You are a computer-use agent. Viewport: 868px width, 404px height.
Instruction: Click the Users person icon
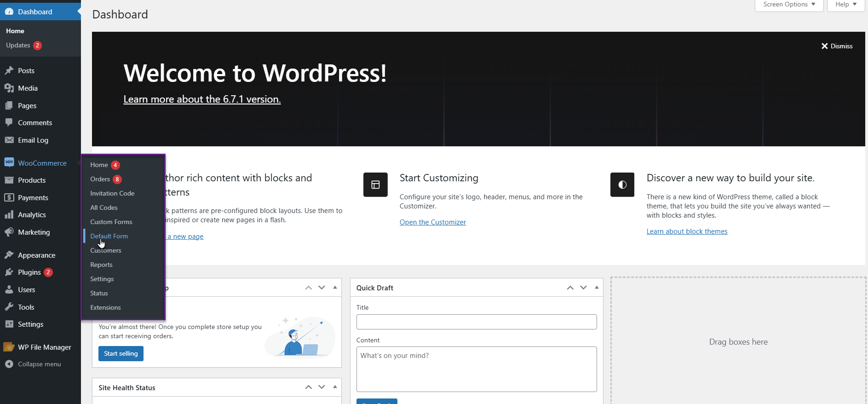pyautogui.click(x=9, y=289)
